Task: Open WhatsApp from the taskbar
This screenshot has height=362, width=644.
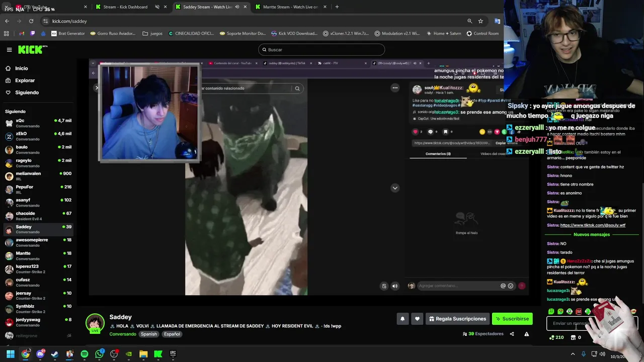Action: (99, 354)
